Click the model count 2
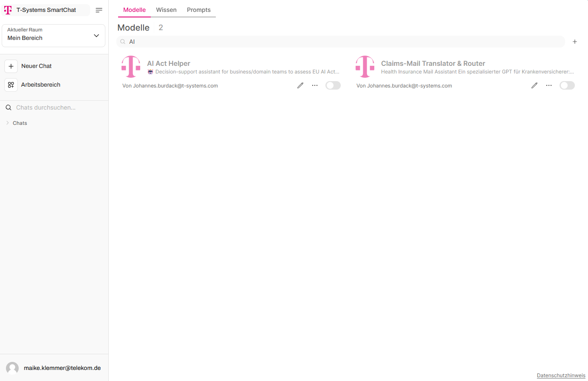 click(161, 28)
